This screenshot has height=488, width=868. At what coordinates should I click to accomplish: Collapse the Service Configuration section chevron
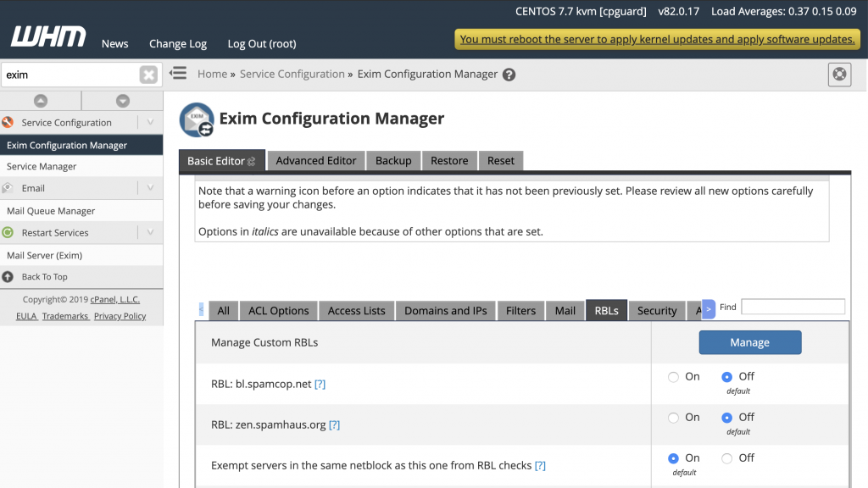tap(150, 122)
